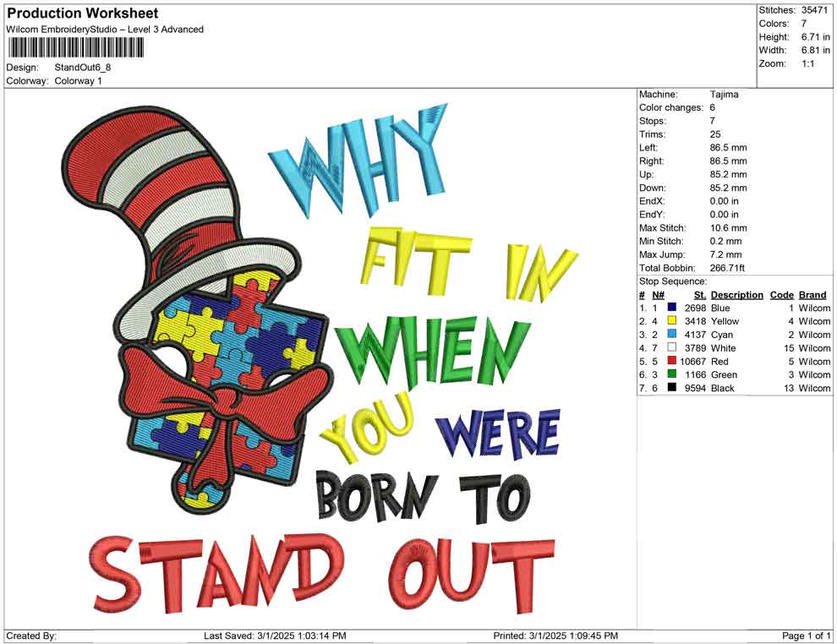Click the Yellow color swatch in stop sequence
The height and width of the screenshot is (644, 837).
672,320
